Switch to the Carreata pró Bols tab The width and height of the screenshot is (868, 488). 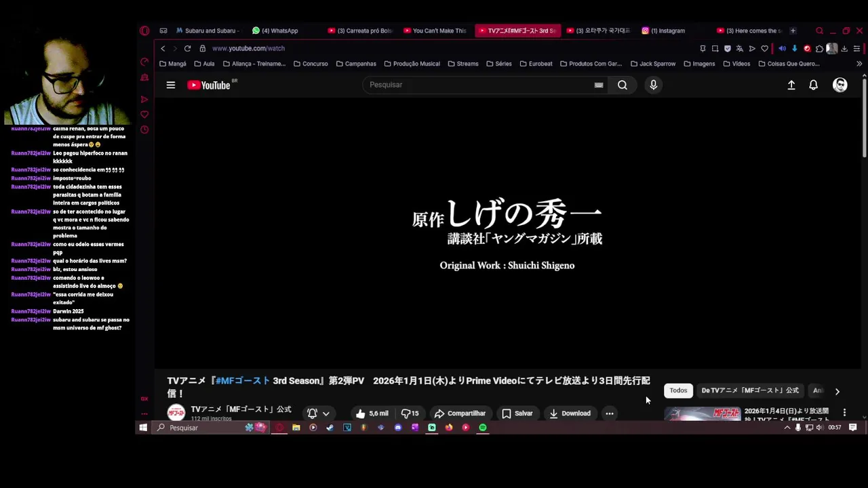tap(360, 30)
